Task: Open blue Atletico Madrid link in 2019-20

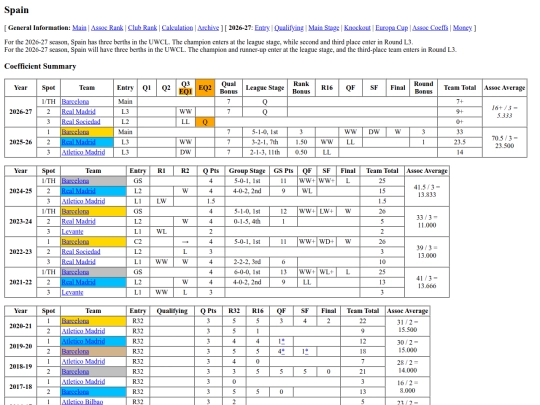Action: coord(83,341)
